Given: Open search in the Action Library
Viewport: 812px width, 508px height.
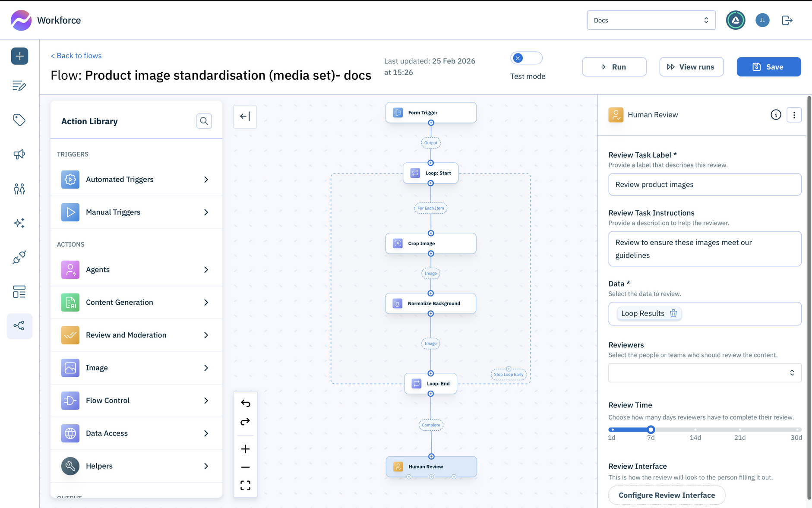Looking at the screenshot, I should pos(204,121).
